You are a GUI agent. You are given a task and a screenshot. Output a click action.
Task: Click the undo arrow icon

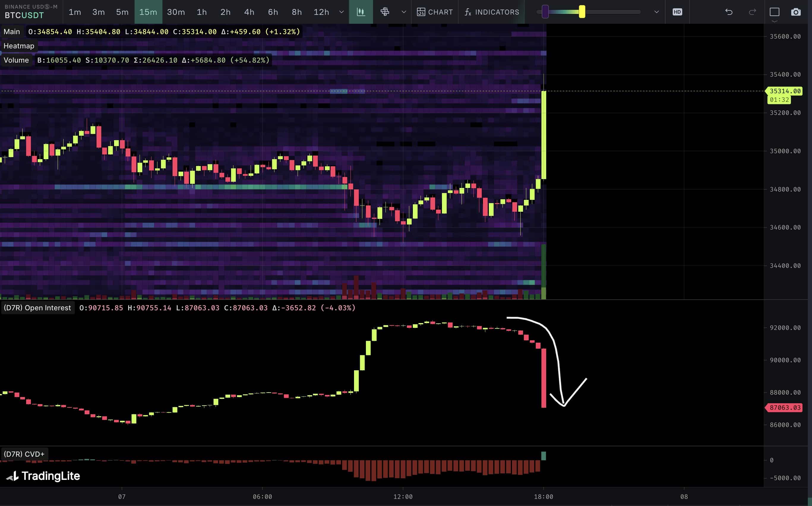point(729,12)
